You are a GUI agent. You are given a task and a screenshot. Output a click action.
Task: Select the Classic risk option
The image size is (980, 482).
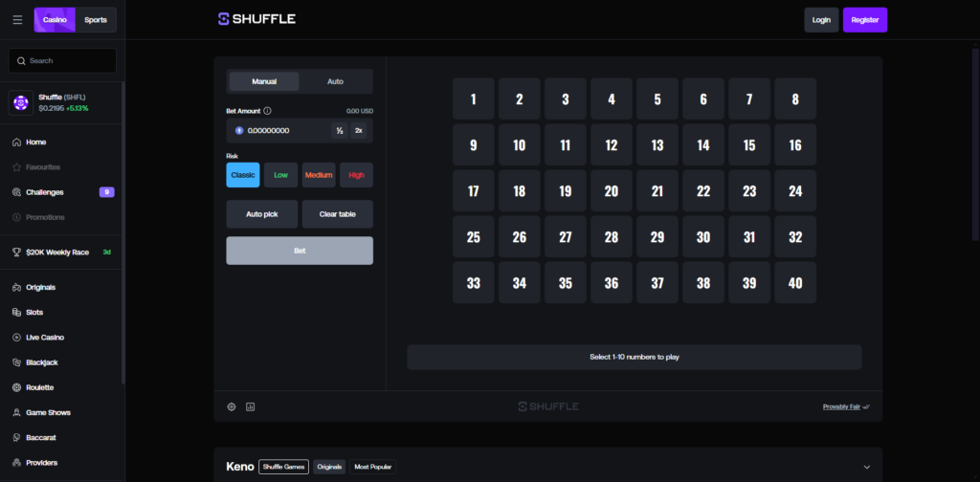242,175
